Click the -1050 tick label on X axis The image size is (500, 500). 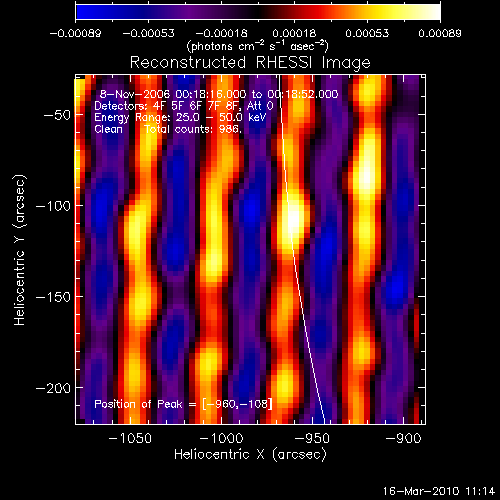pos(130,438)
